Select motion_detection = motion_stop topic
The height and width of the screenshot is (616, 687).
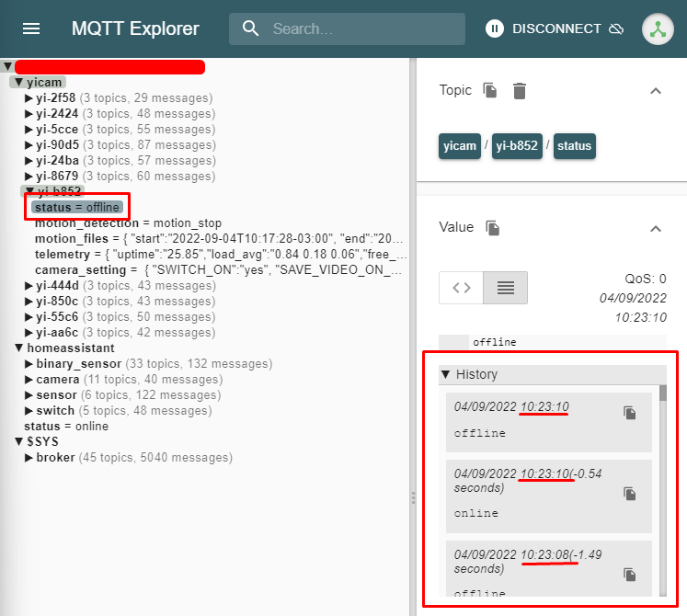click(x=128, y=223)
